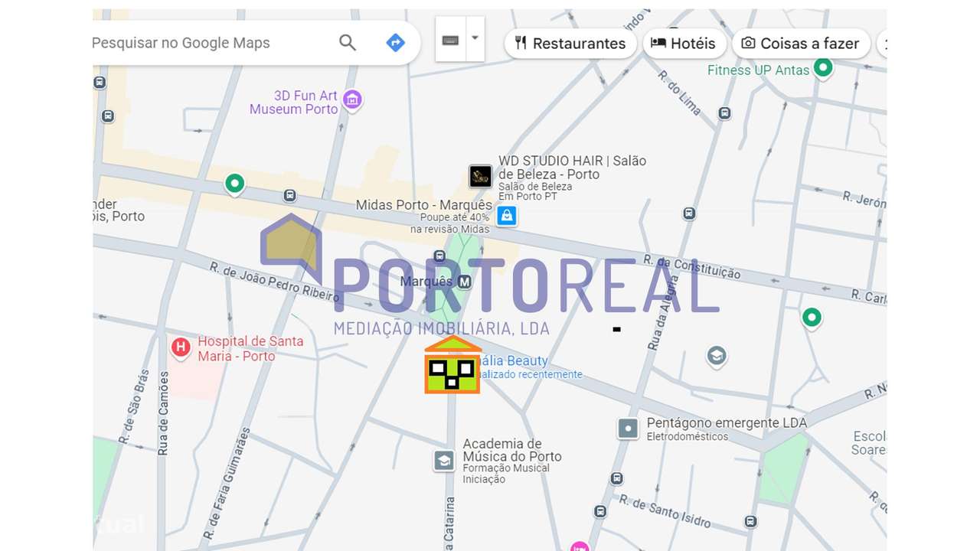Click the Midas Porto shopping bag pin
Viewport: 980px width, 551px height.
[x=506, y=217]
